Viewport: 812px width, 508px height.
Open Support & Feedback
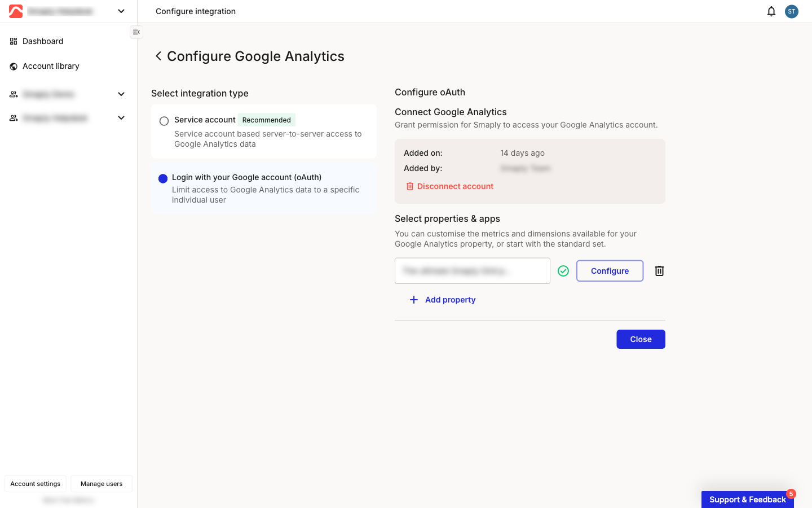[x=748, y=500]
